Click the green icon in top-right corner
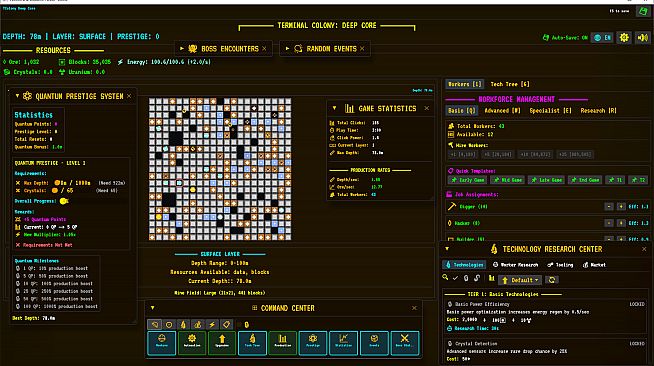Viewport: 654px width, 366px height. click(643, 11)
